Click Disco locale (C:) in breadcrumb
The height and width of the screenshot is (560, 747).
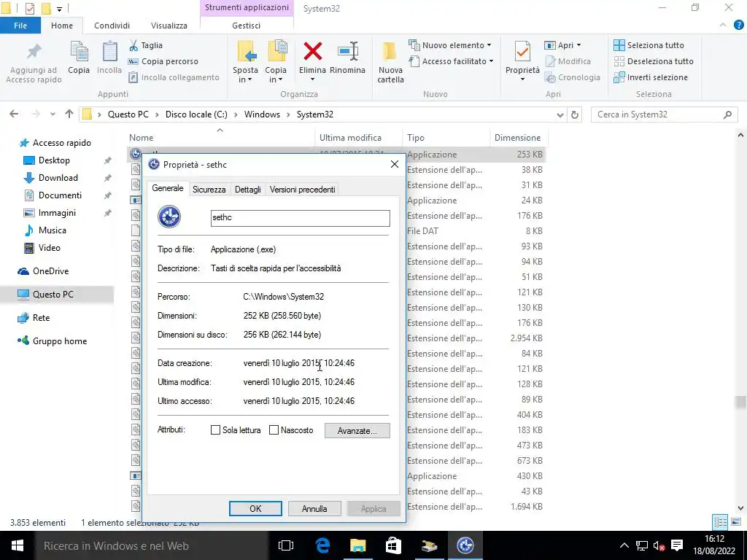[196, 114]
